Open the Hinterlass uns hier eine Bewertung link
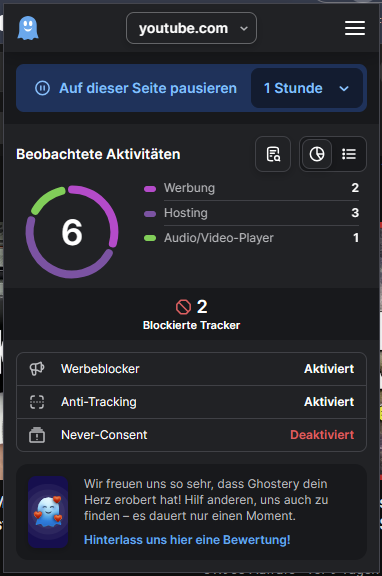This screenshot has height=576, width=382. pyautogui.click(x=187, y=540)
